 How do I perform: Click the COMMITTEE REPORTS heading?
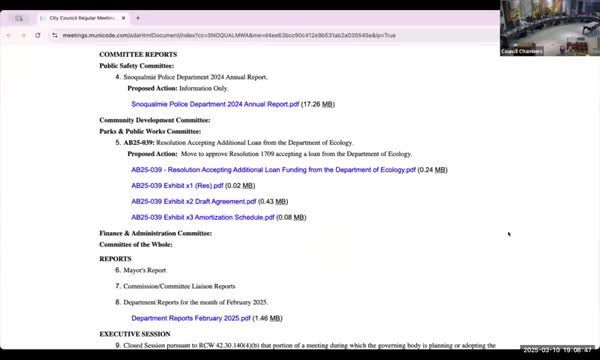pos(138,54)
